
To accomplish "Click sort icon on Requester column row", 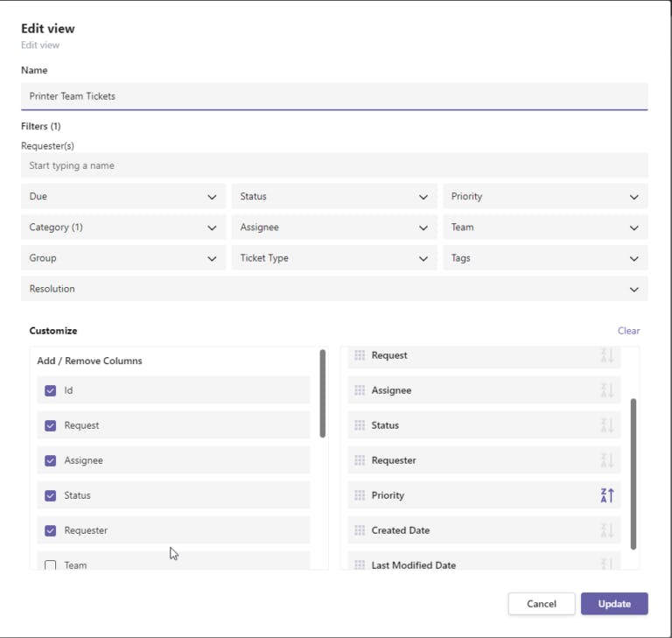I will click(x=607, y=460).
